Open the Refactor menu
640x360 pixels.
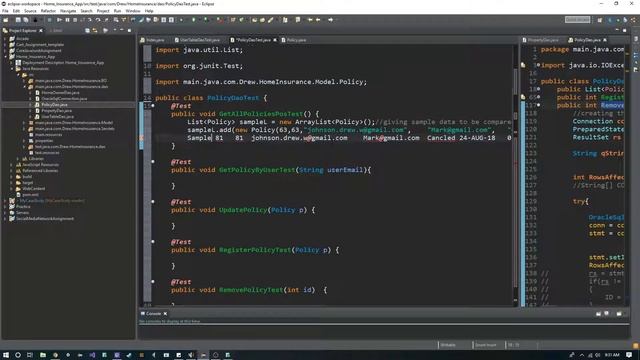point(48,11)
